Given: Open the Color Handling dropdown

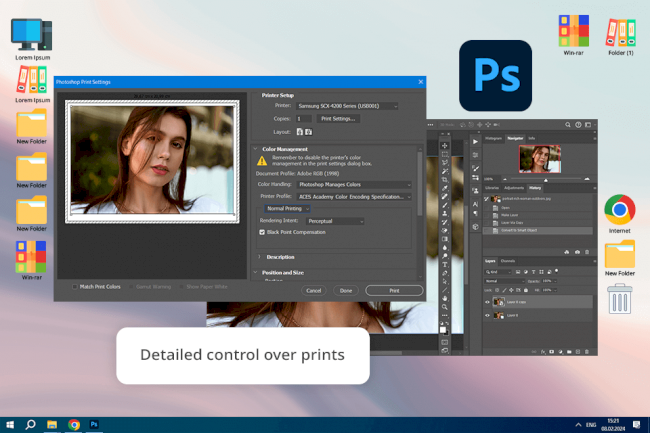Looking at the screenshot, I should click(x=353, y=184).
